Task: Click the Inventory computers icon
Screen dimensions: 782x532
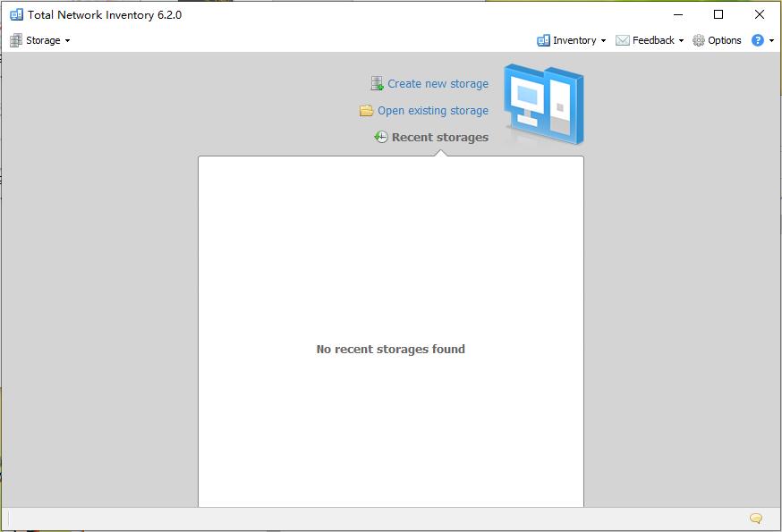Action: (x=543, y=40)
